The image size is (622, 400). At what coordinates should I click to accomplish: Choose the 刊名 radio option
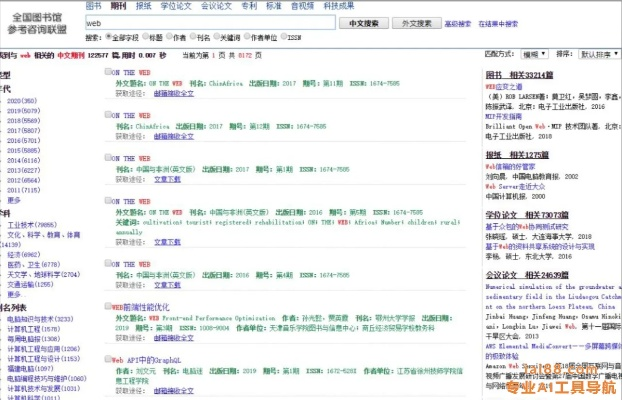tap(193, 36)
